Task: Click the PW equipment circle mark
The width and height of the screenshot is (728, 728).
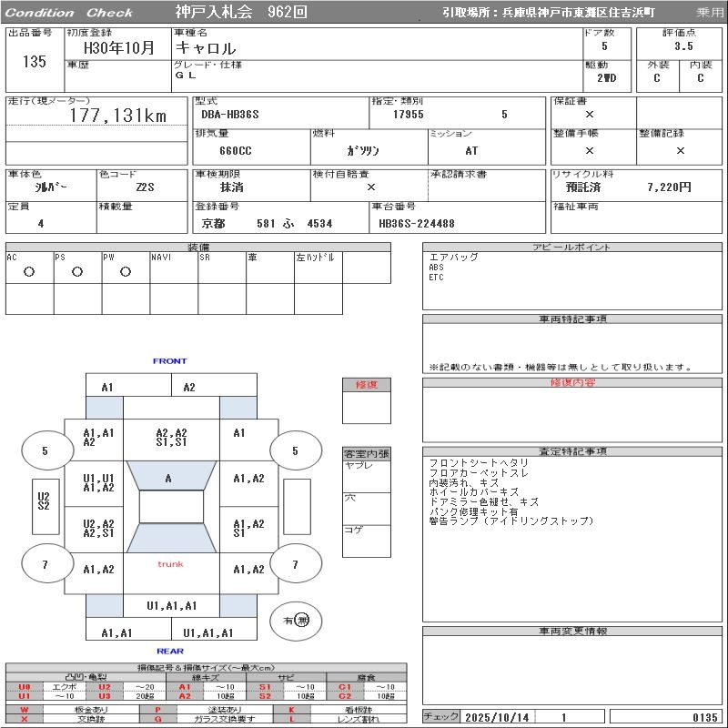Action: [x=126, y=271]
